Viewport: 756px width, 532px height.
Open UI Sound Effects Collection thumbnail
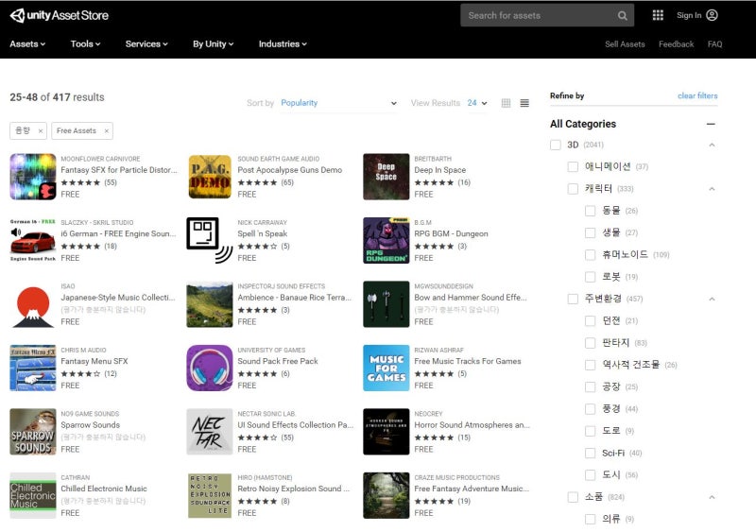coord(210,432)
